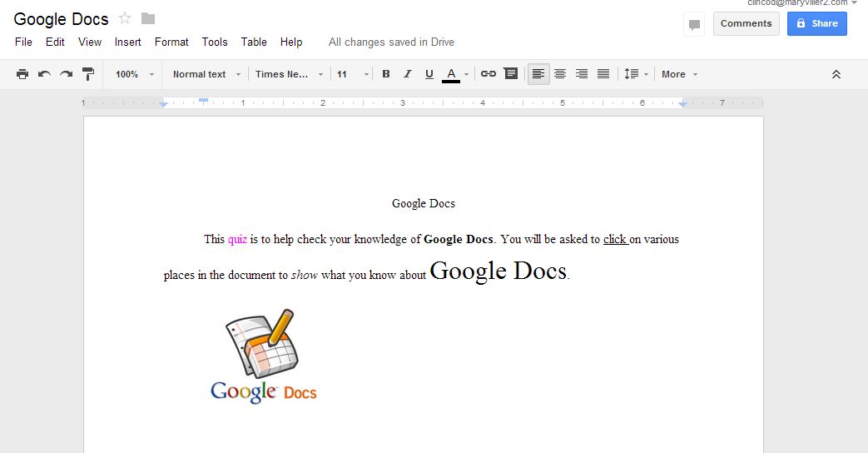
Task: Insert a link using the chain icon
Action: (x=488, y=73)
